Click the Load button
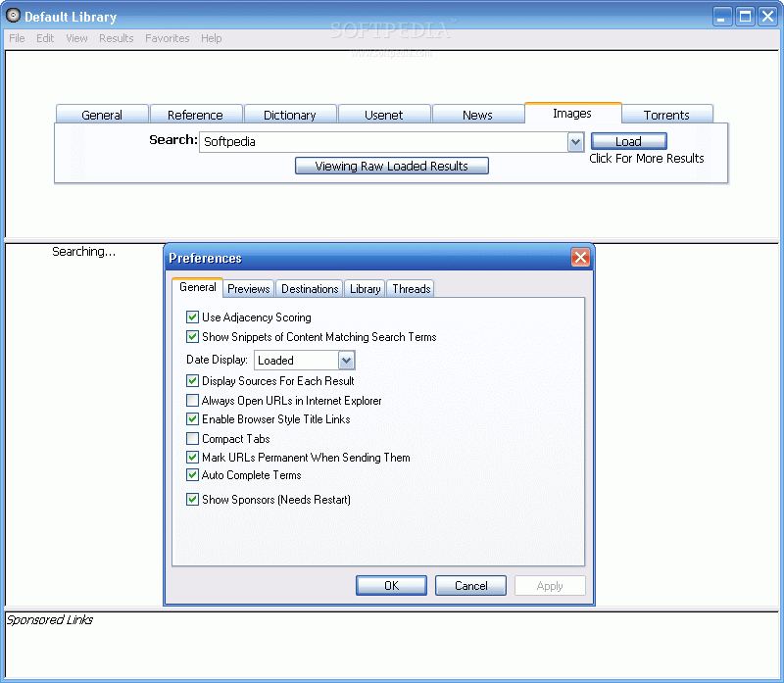The width and height of the screenshot is (784, 683). point(628,141)
